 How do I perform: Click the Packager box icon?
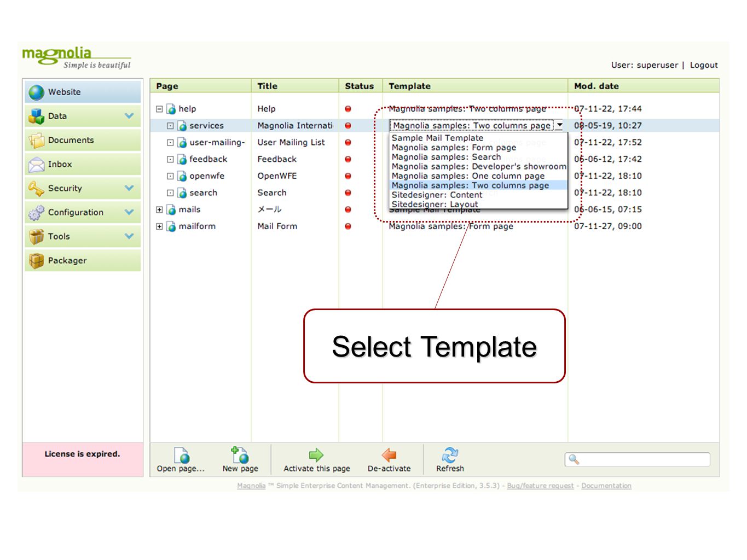coord(37,261)
